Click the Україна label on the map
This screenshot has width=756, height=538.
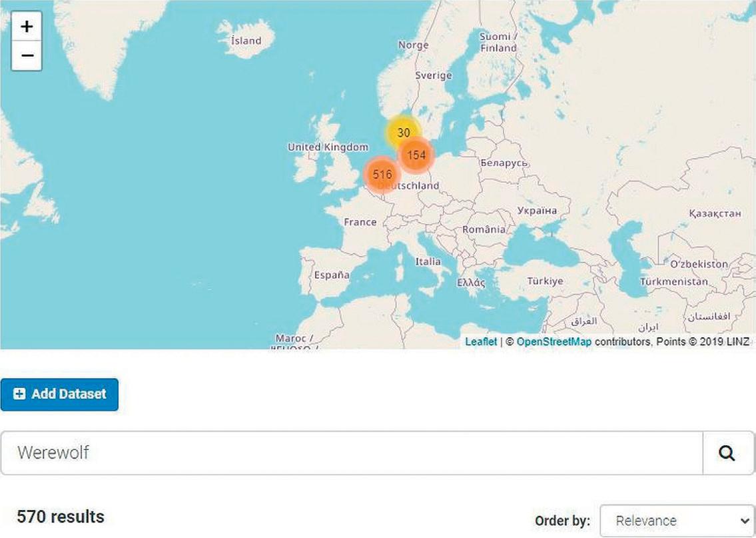[x=537, y=211]
